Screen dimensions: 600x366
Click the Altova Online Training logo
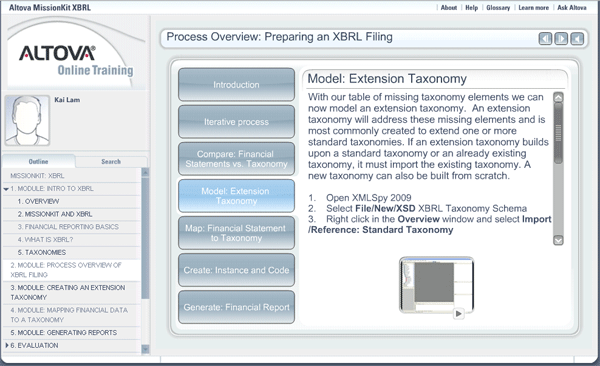[x=76, y=60]
